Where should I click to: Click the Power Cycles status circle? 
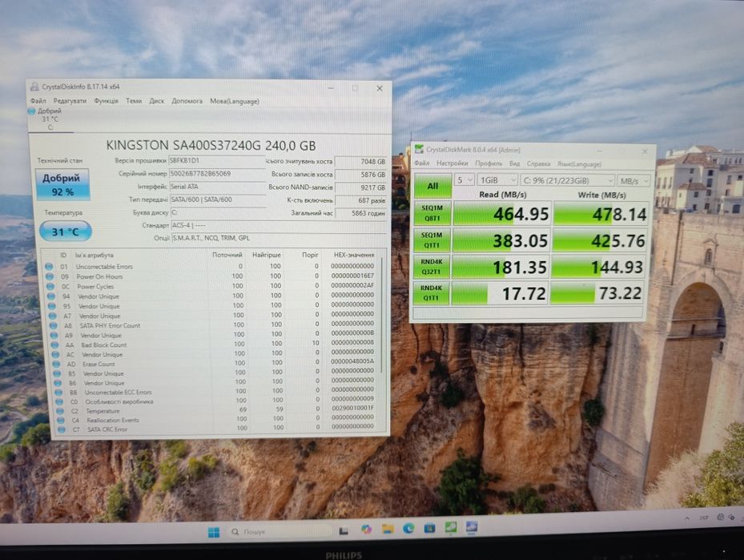(50, 287)
